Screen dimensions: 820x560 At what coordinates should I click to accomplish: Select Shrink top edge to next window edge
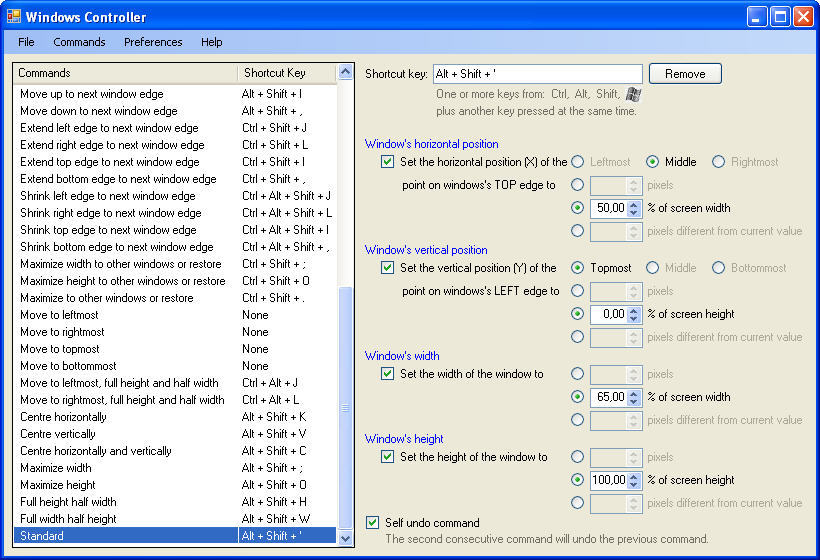175,230
